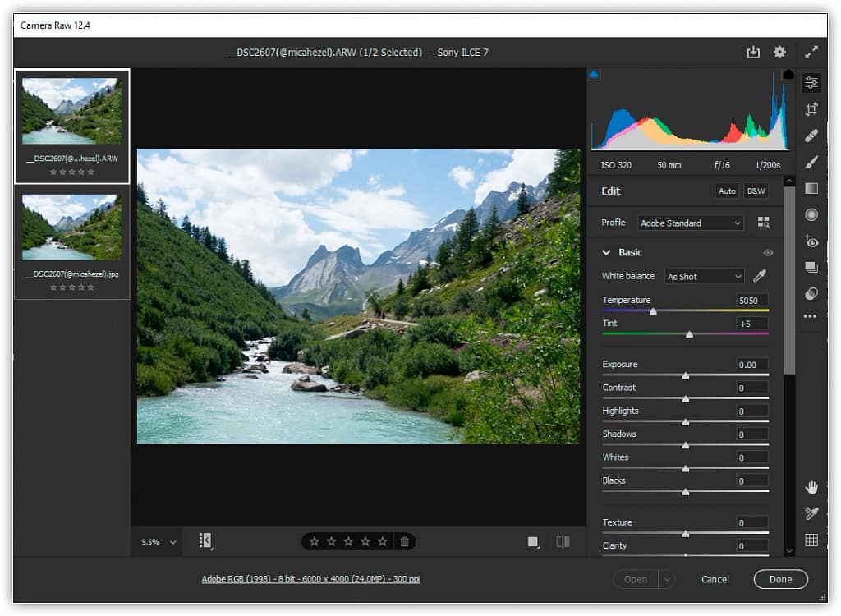841x616 pixels.
Task: Click the Cancel button
Action: click(x=715, y=580)
